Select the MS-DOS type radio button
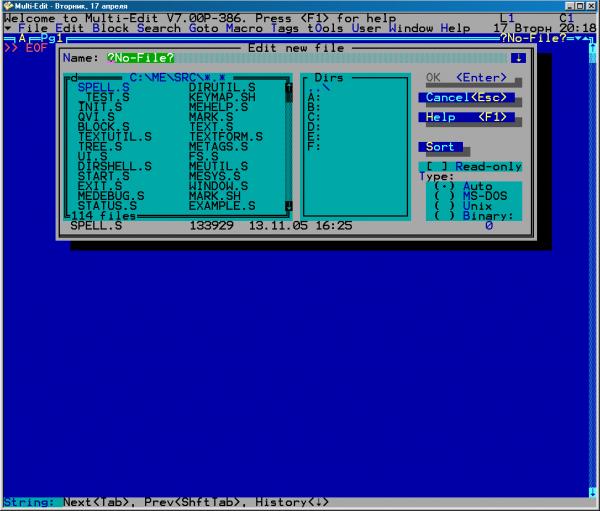 click(470, 196)
